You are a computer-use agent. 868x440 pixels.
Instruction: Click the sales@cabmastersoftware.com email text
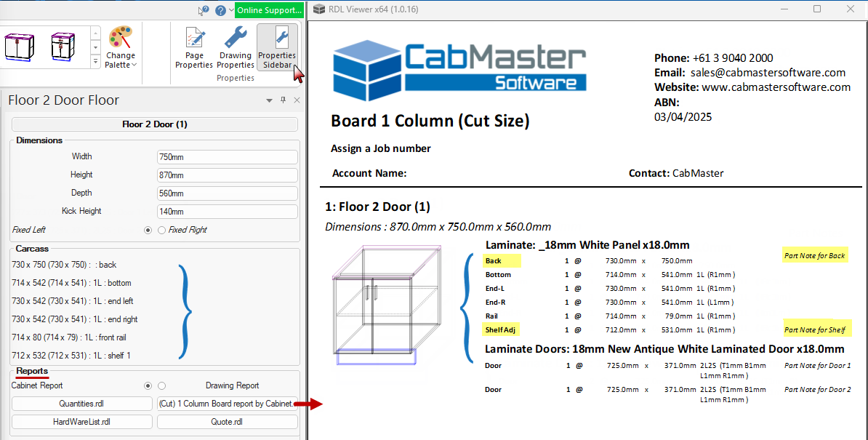[768, 73]
